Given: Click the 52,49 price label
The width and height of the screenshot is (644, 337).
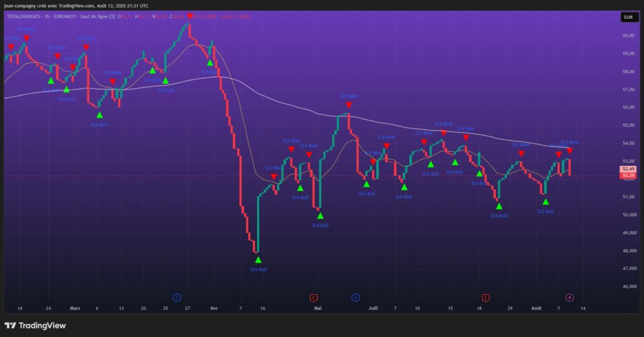Looking at the screenshot, I should pyautogui.click(x=628, y=169).
